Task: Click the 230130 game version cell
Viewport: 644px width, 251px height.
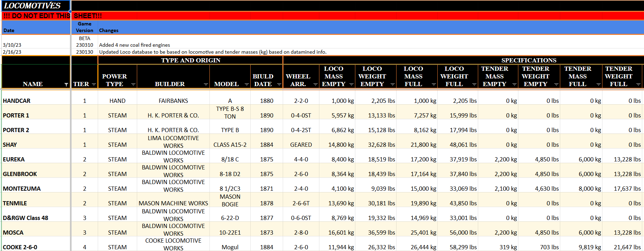Action: [x=84, y=52]
